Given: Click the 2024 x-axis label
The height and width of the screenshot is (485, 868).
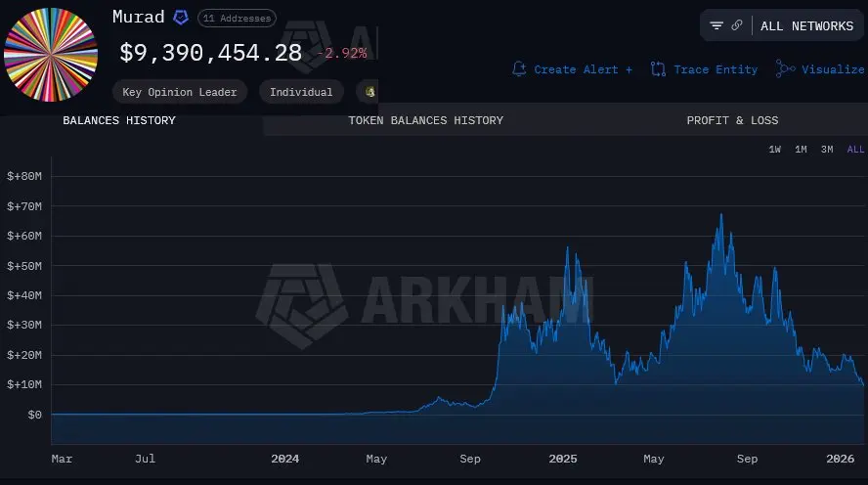Looking at the screenshot, I should pyautogui.click(x=284, y=459).
